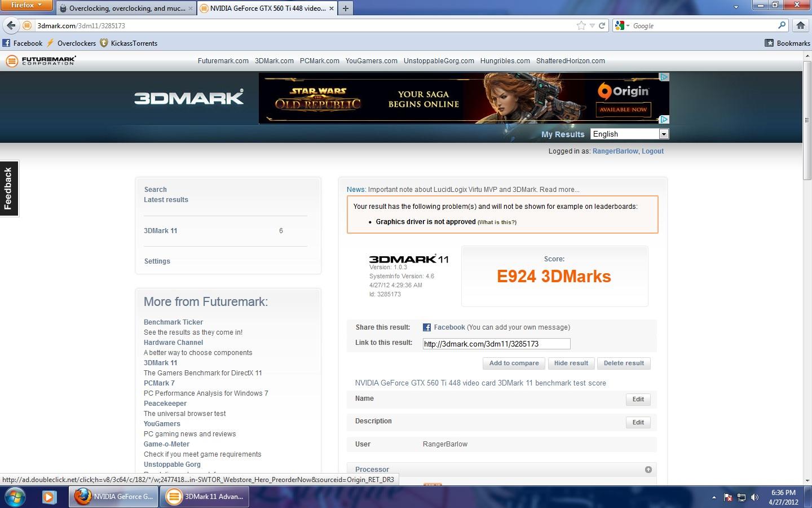Screen dimensions: 812x508
Task: Open Windows Media Player taskbar icon
Action: click(x=50, y=497)
